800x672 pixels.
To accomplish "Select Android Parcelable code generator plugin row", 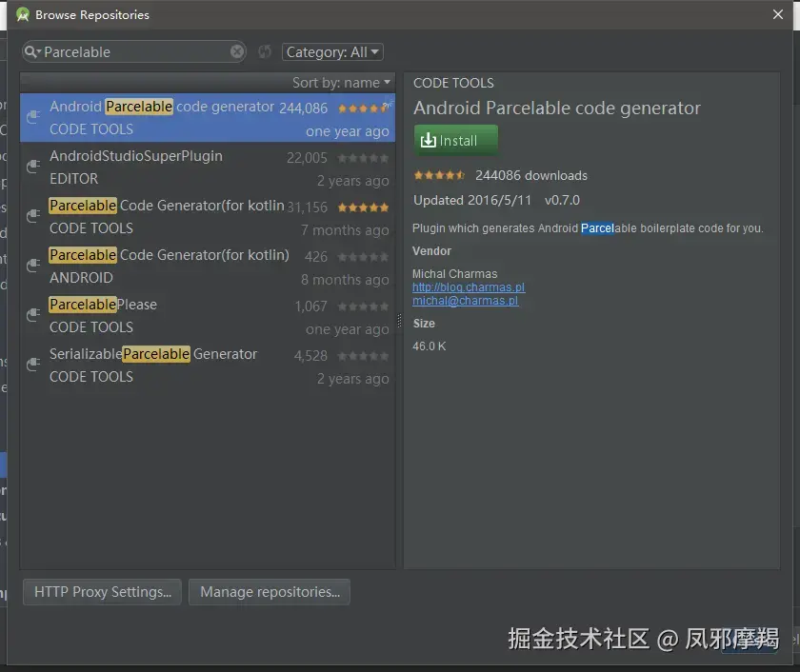I will pyautogui.click(x=208, y=118).
